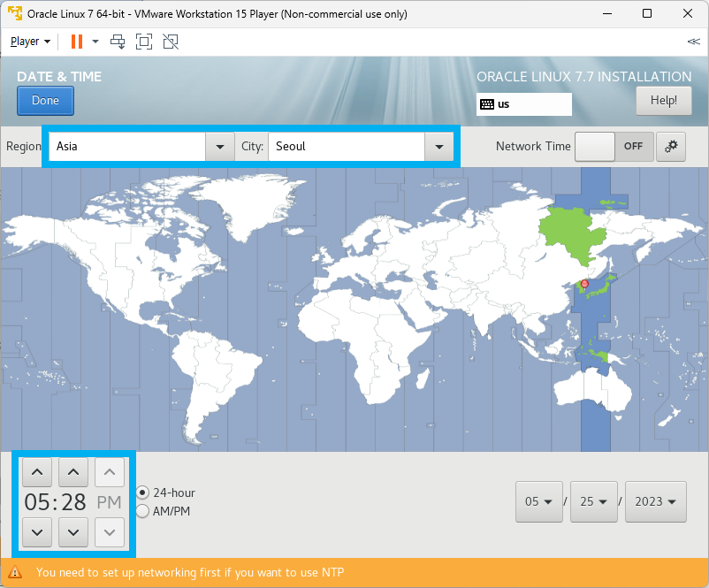Expand the City dropdown arrow
This screenshot has height=588, width=709.
(438, 147)
